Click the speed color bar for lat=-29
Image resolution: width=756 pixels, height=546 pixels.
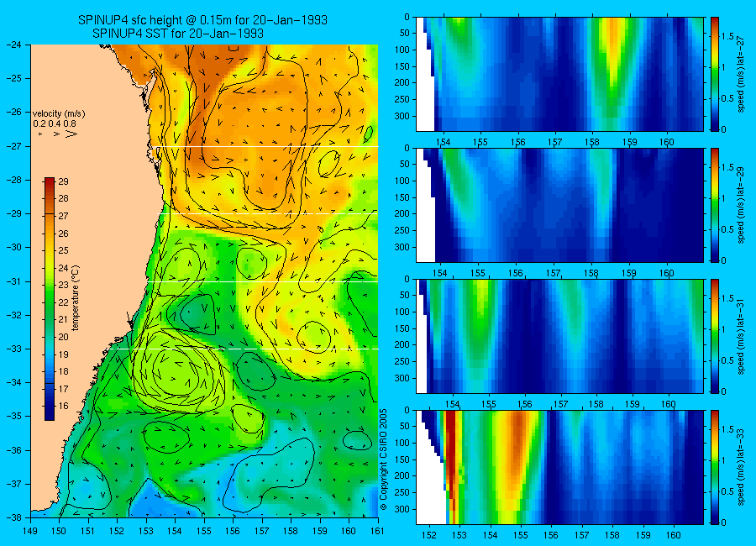(715, 205)
